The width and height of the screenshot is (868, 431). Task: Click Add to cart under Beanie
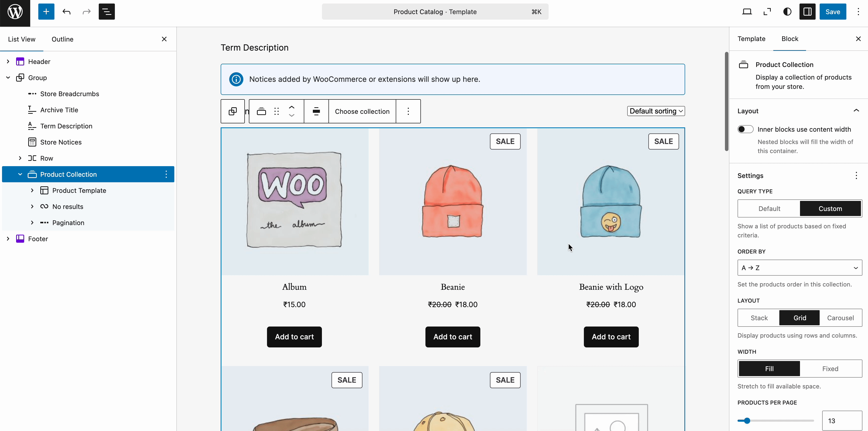[x=453, y=337]
